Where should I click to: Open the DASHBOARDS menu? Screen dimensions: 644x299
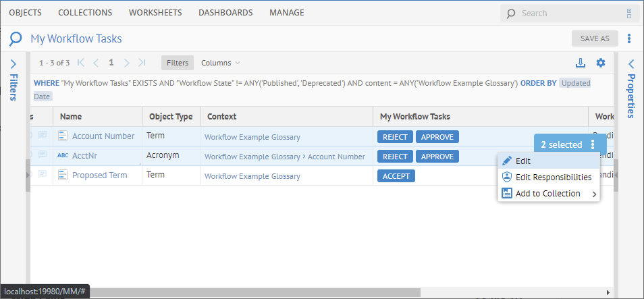point(225,13)
